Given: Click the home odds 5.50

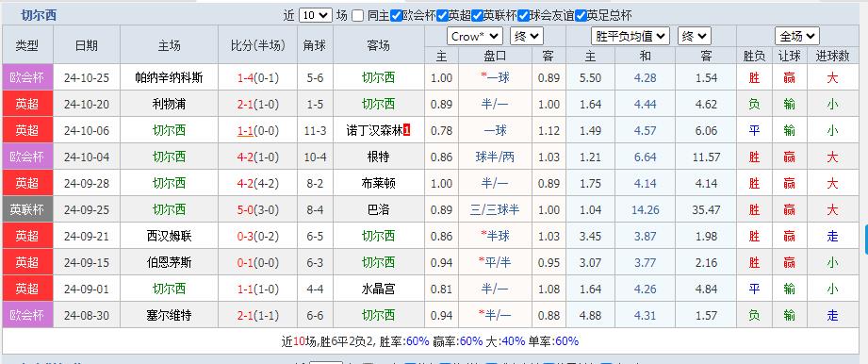Looking at the screenshot, I should [x=590, y=78].
